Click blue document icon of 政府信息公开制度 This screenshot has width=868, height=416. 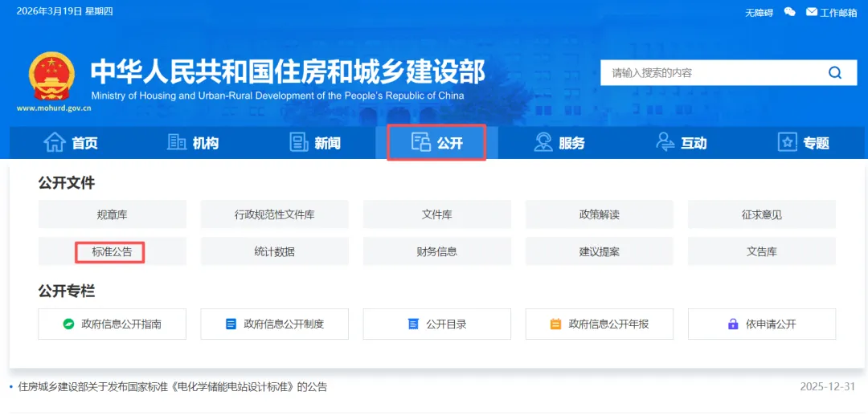pyautogui.click(x=231, y=324)
